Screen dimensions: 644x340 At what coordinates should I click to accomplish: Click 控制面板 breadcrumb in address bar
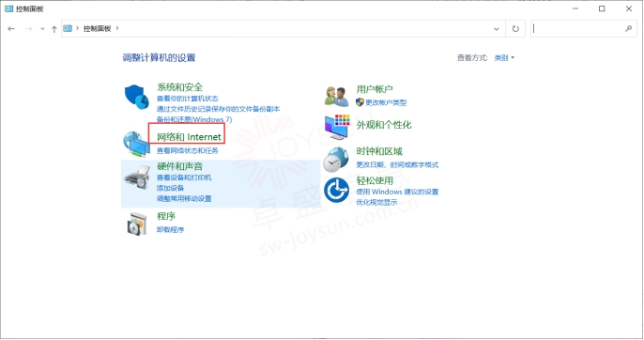pyautogui.click(x=98, y=28)
